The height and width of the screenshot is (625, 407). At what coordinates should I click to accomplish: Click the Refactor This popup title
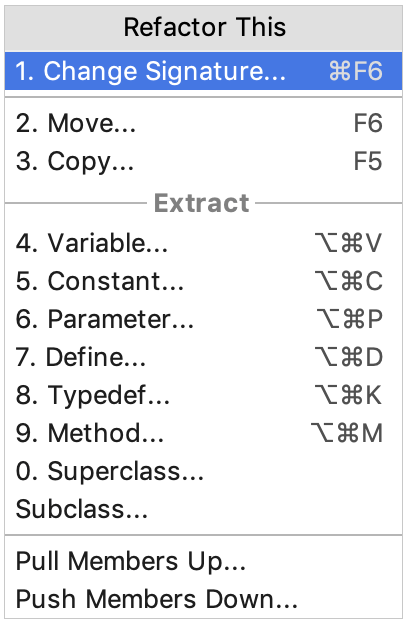(204, 27)
